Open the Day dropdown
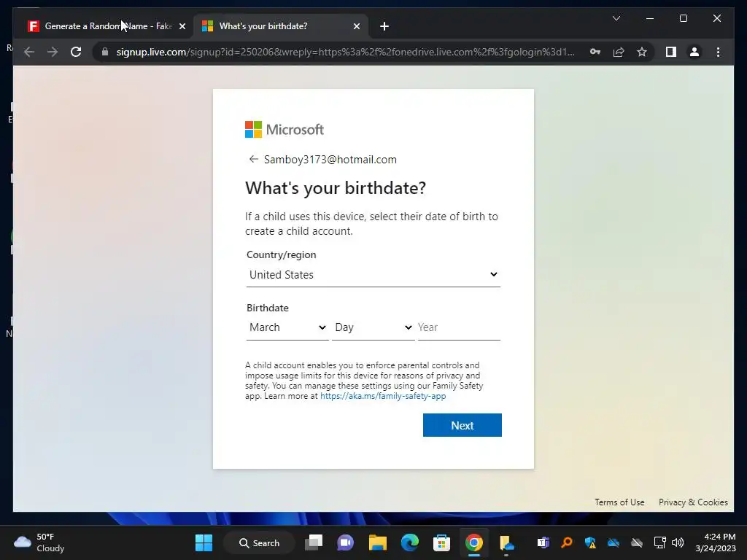This screenshot has width=747, height=560. [x=373, y=327]
